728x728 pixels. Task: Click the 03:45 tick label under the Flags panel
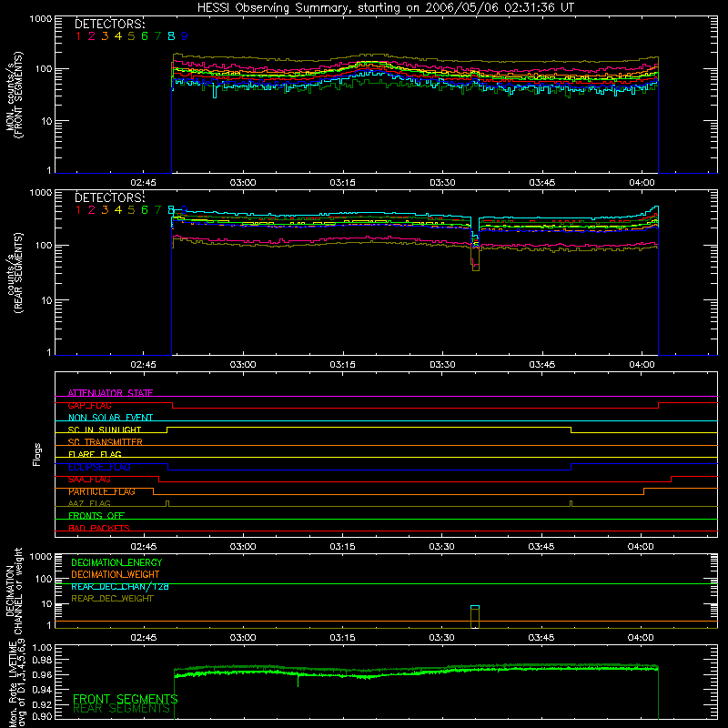tap(541, 547)
